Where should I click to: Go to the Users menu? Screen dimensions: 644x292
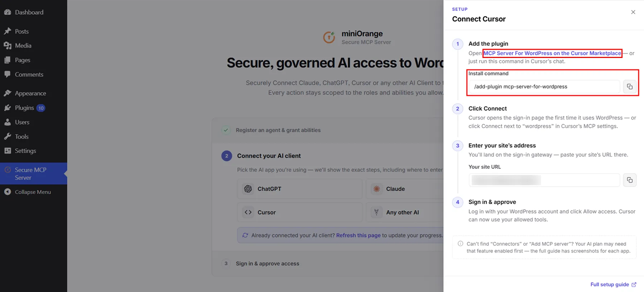point(33,122)
